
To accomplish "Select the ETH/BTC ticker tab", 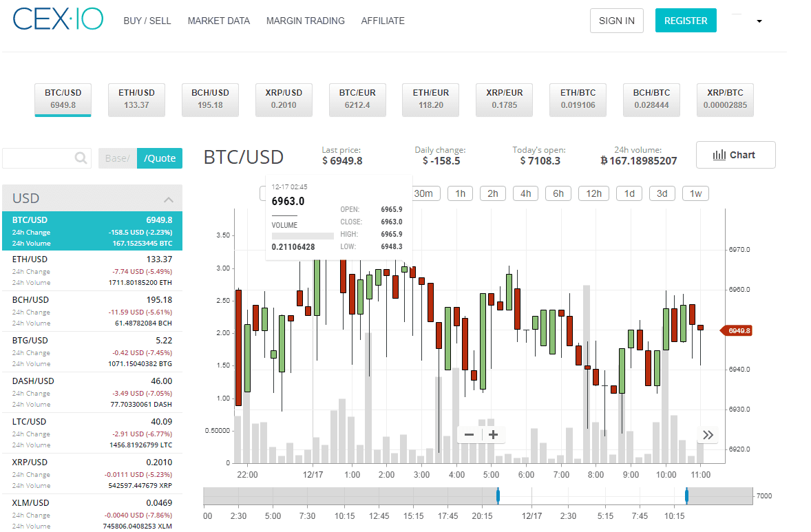I will (578, 100).
